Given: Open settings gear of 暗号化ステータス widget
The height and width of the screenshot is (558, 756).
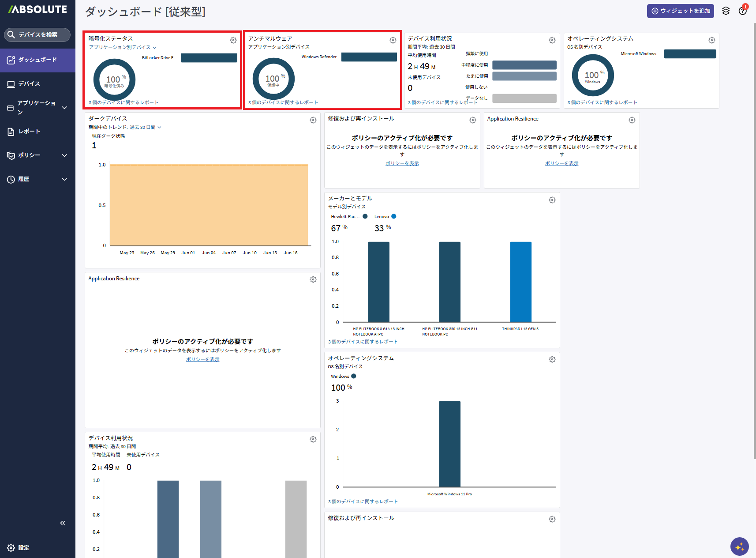Looking at the screenshot, I should 233,40.
